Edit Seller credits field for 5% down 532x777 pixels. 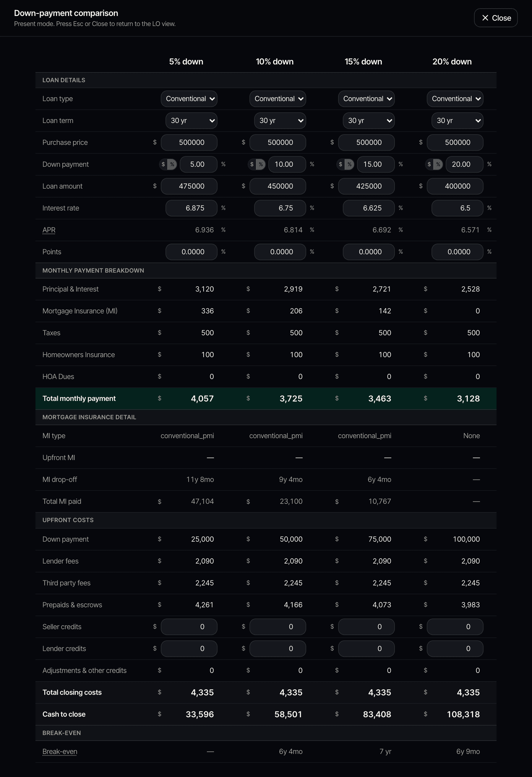point(189,627)
